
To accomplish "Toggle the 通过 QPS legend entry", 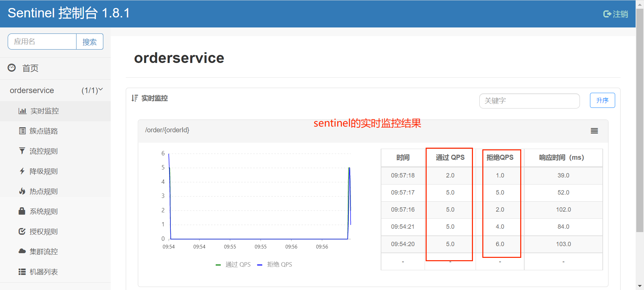I will pos(233,265).
